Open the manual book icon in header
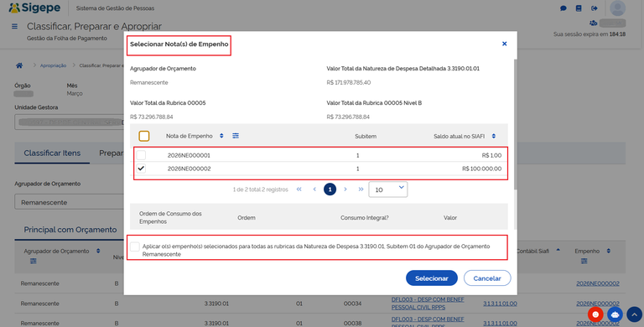This screenshot has width=644, height=327. pos(579,8)
